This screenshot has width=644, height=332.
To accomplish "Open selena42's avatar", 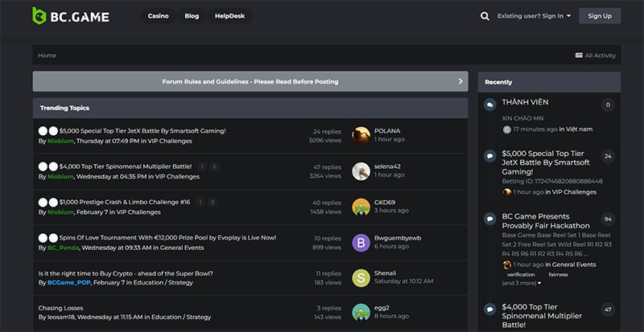I will (361, 171).
